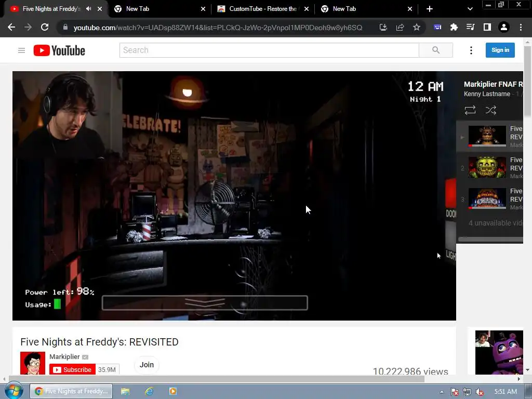Open the media control icon in toolbar
Image resolution: width=532 pixels, height=399 pixels.
point(471,27)
